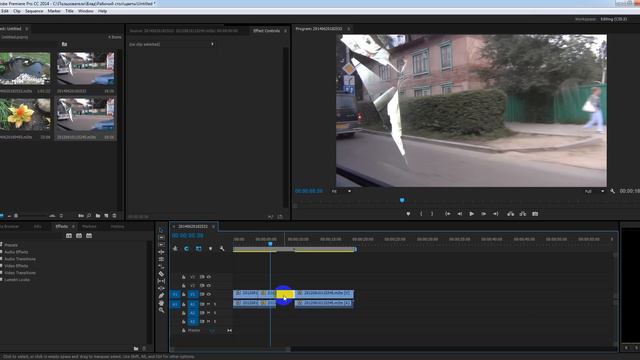The image size is (640, 360).
Task: Select the yellow flower clip thumbnail
Action: pos(25,115)
